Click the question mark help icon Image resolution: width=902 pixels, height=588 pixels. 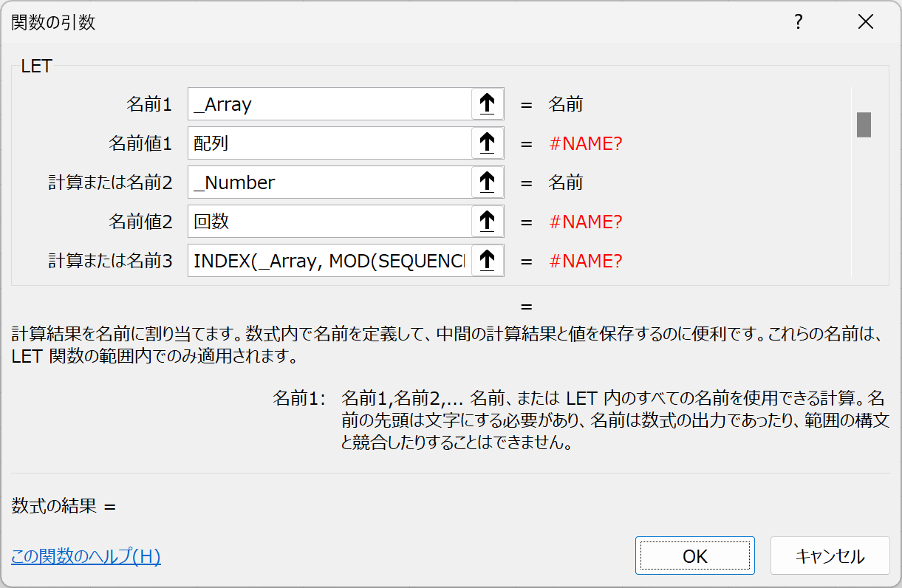tap(798, 22)
